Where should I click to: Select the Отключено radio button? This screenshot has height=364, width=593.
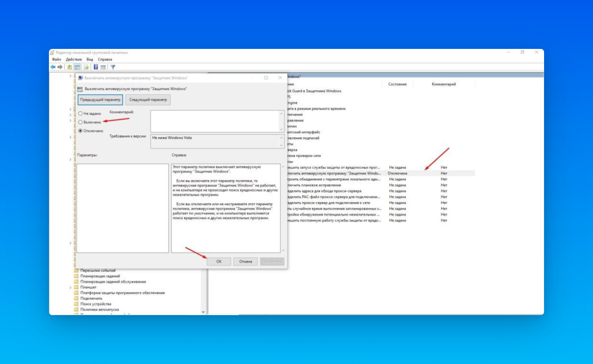pyautogui.click(x=81, y=131)
